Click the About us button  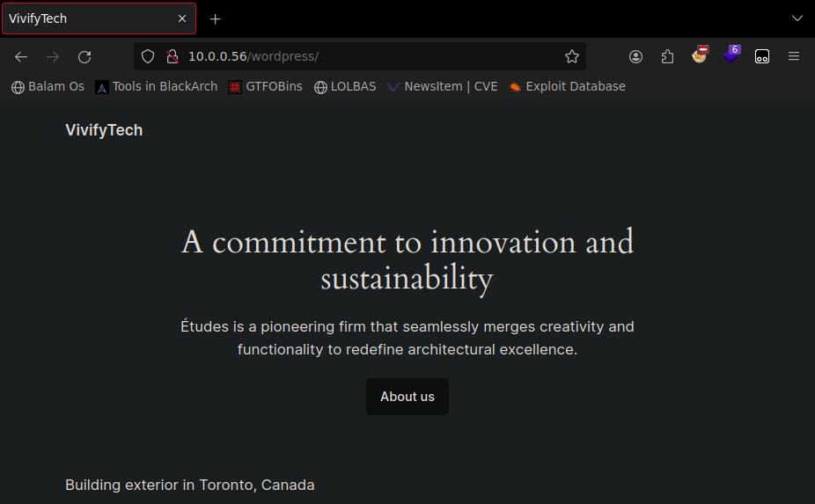tap(407, 397)
